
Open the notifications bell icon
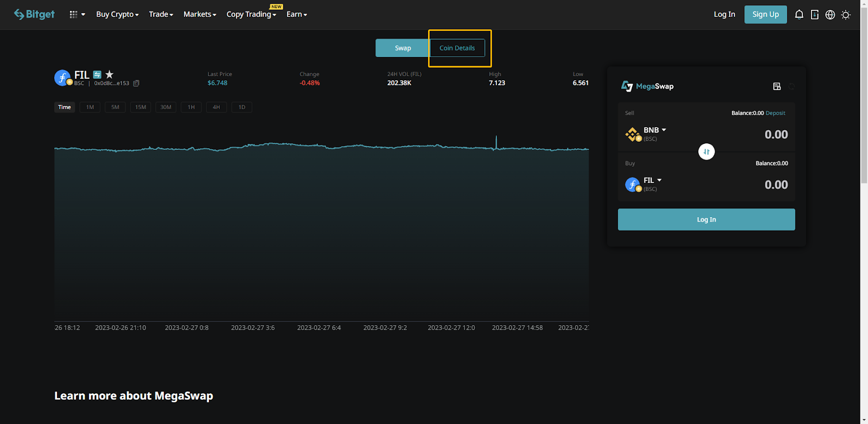(x=799, y=15)
